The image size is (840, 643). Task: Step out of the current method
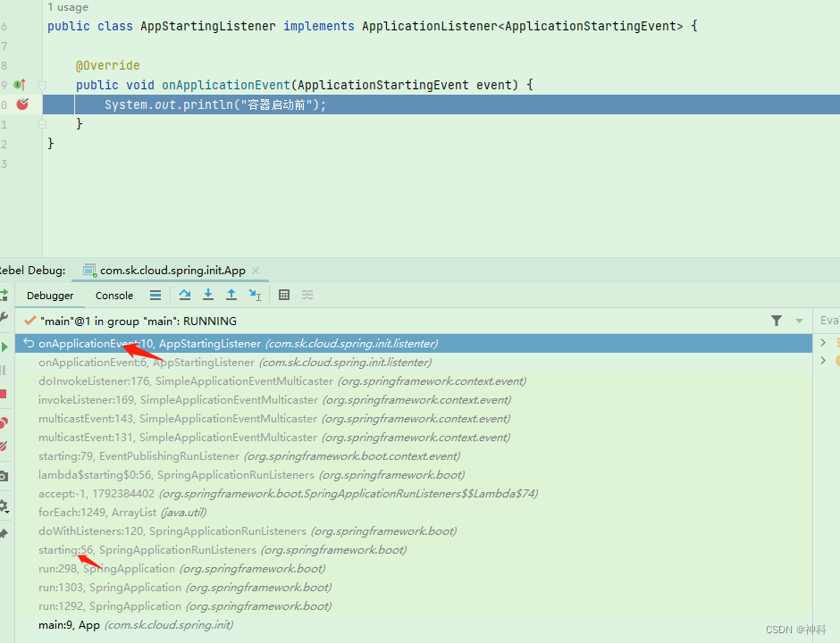[x=231, y=295]
